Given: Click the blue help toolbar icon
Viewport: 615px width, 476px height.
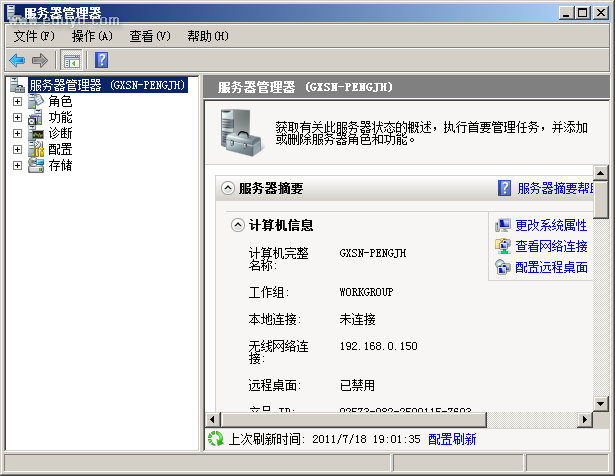Looking at the screenshot, I should coord(101,60).
